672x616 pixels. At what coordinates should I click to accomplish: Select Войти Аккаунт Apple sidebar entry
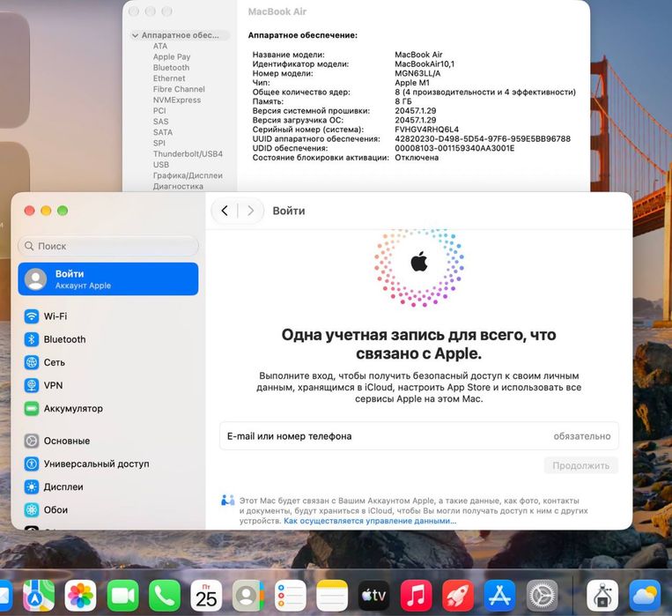(x=108, y=278)
